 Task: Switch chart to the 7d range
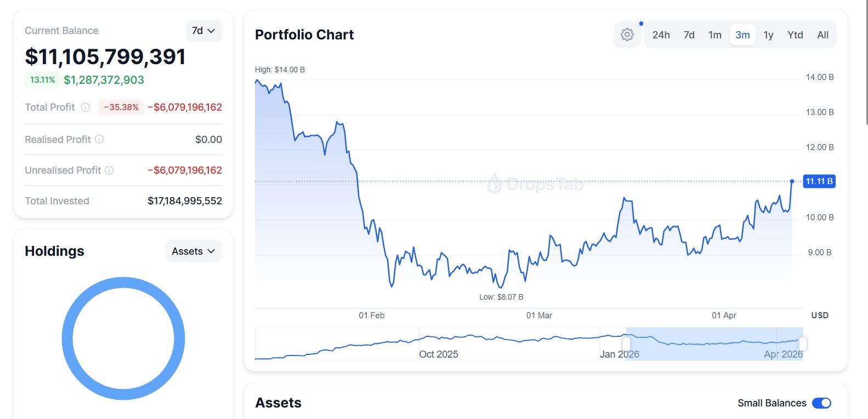tap(689, 35)
